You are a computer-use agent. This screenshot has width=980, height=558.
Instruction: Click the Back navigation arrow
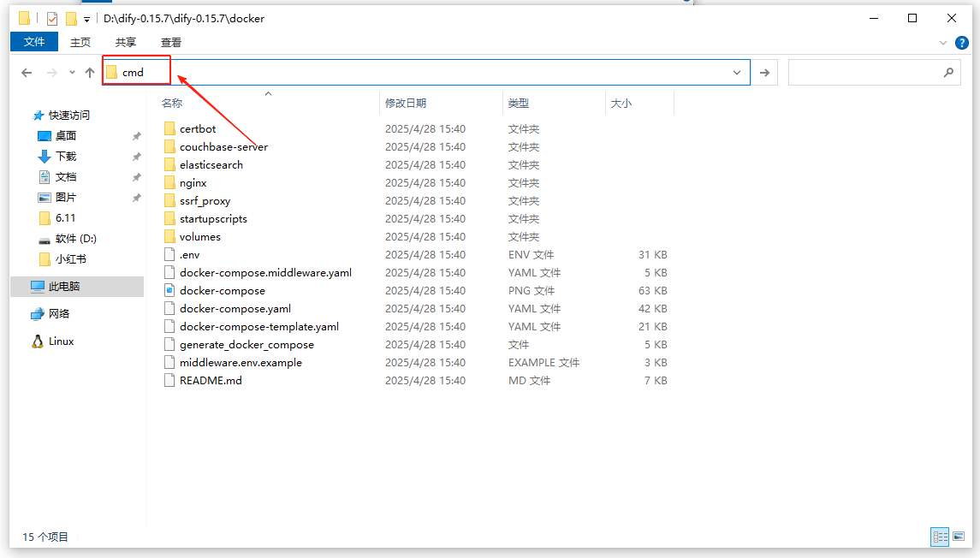click(x=27, y=73)
